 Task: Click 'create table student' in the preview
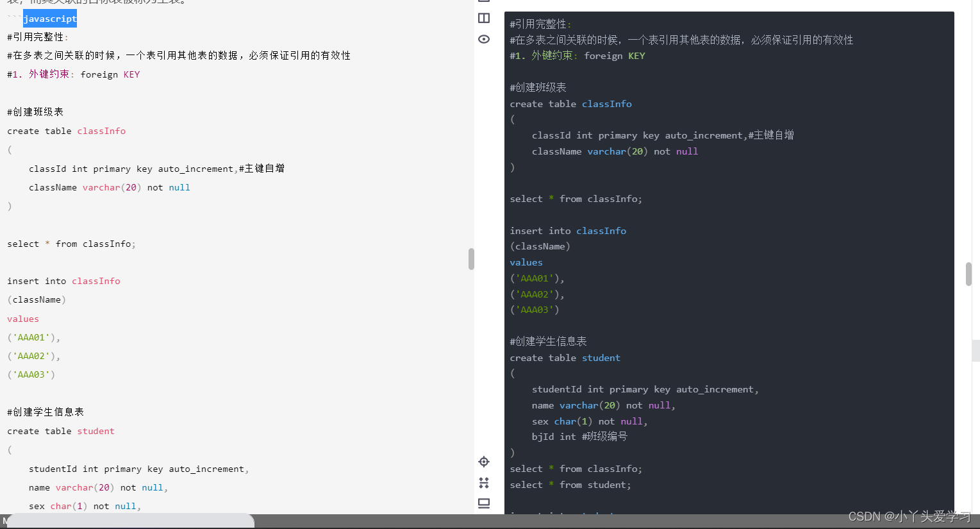click(565, 358)
